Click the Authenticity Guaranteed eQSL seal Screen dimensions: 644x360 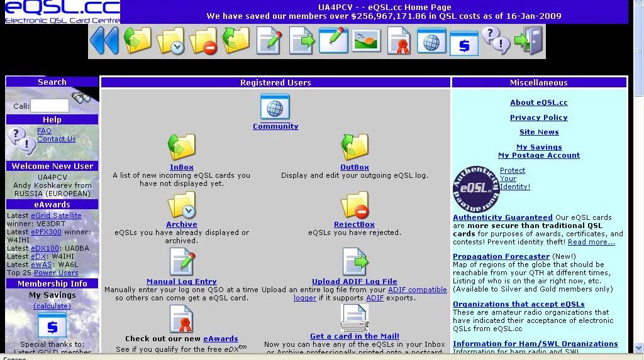point(475,189)
